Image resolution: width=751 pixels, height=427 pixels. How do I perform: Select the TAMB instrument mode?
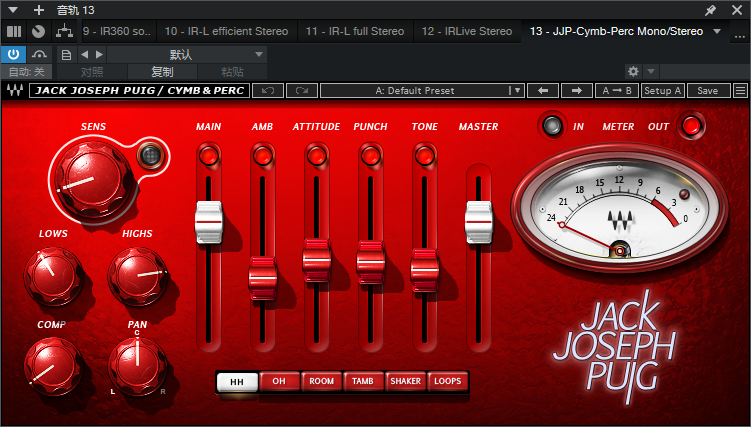[x=363, y=382]
